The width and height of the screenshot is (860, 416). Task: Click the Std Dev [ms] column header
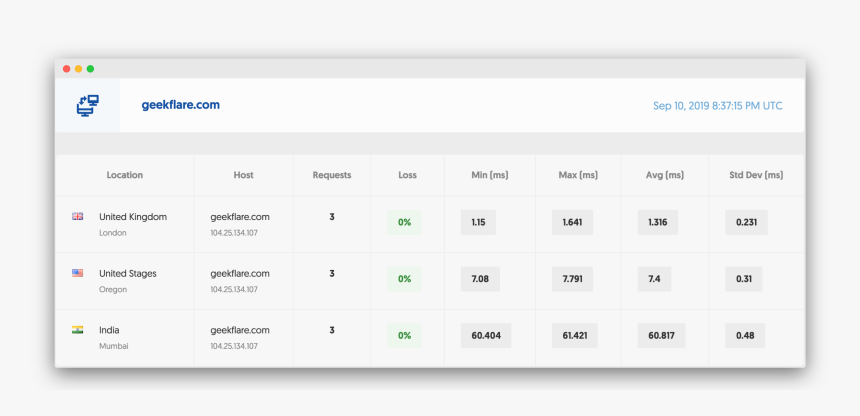[x=756, y=175]
